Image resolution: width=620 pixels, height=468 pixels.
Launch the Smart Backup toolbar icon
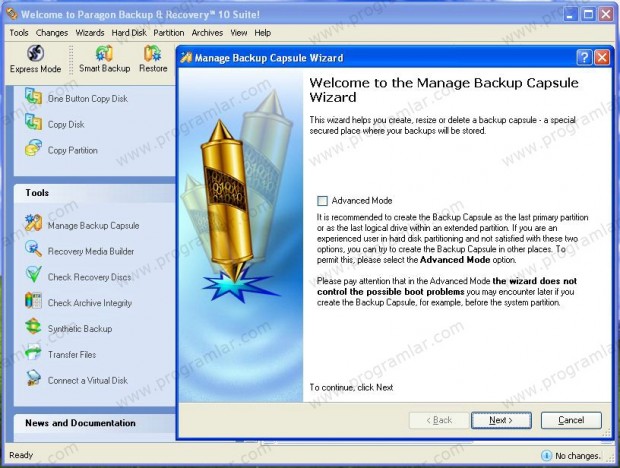(104, 53)
